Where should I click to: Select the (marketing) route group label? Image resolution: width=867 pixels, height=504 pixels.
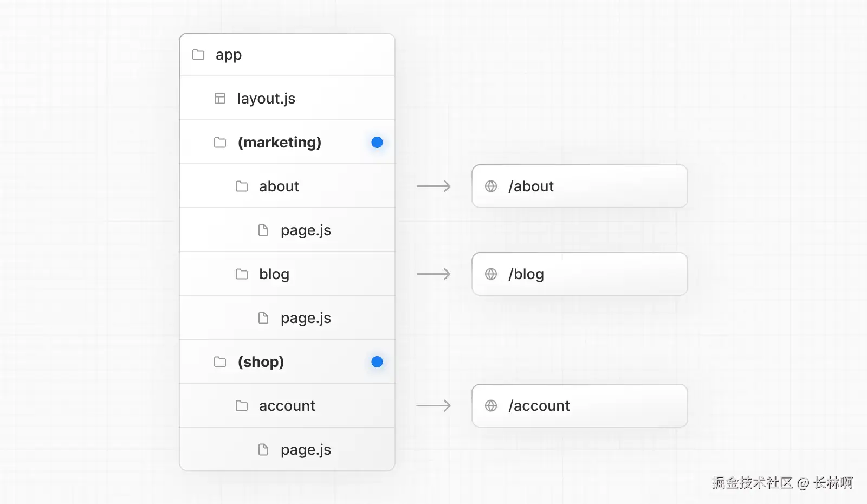tap(280, 143)
